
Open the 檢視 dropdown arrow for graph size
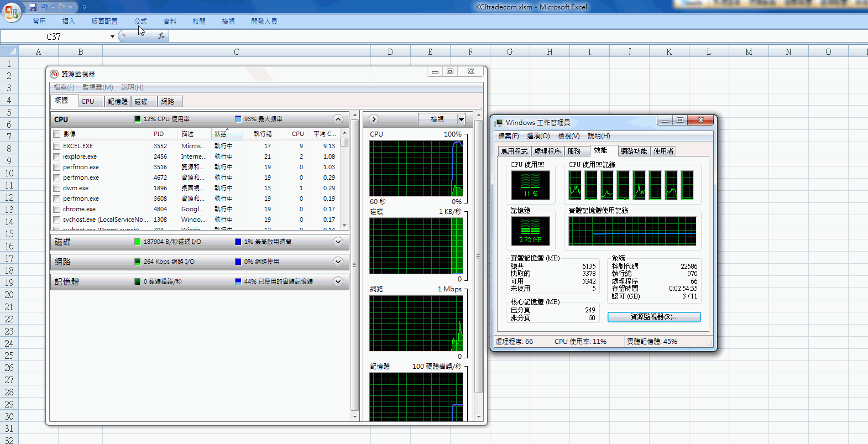click(461, 119)
